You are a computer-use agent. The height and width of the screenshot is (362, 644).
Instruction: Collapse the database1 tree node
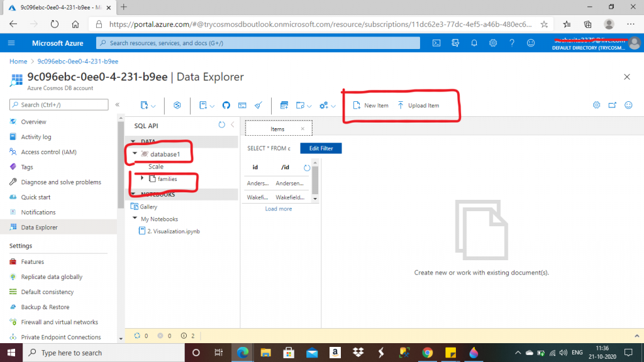[135, 153]
